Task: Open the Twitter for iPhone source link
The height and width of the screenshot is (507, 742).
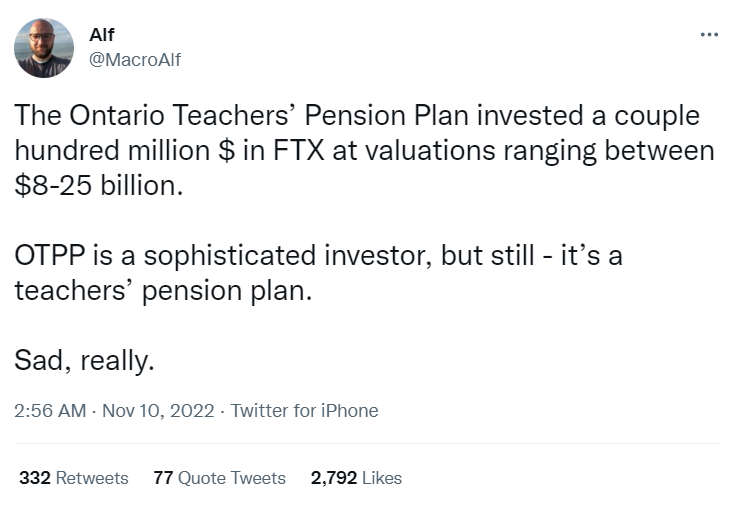Action: pos(304,411)
